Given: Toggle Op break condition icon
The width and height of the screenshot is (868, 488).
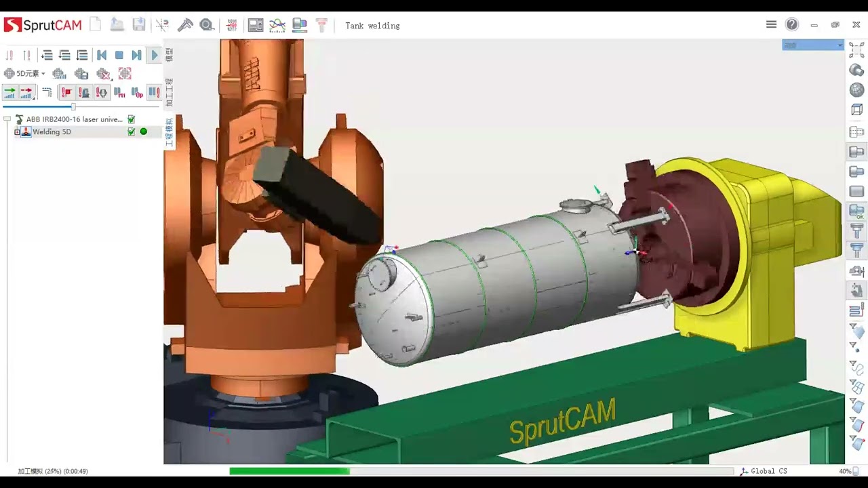Looking at the screenshot, I should click(137, 92).
